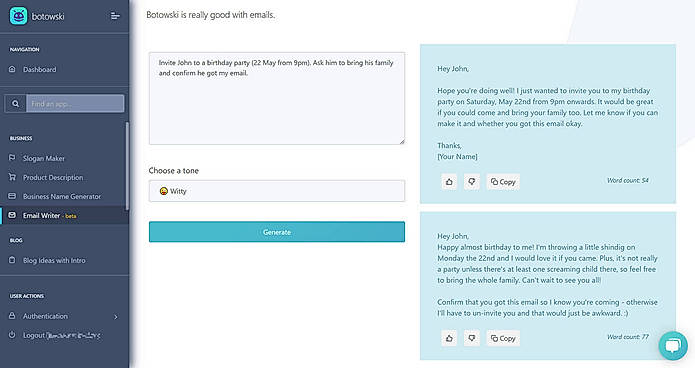Viewport: 695px width, 368px height.
Task: Click the botowski robot logo
Action: [x=18, y=16]
